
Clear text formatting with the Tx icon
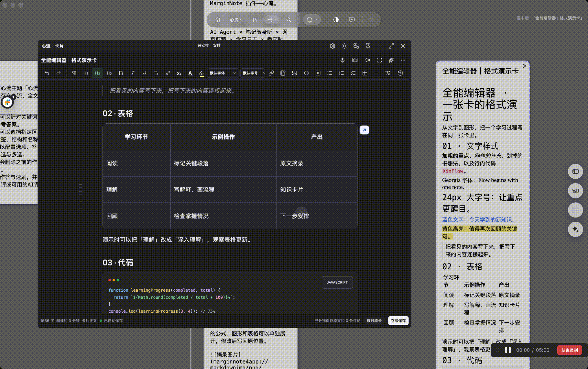(x=388, y=73)
